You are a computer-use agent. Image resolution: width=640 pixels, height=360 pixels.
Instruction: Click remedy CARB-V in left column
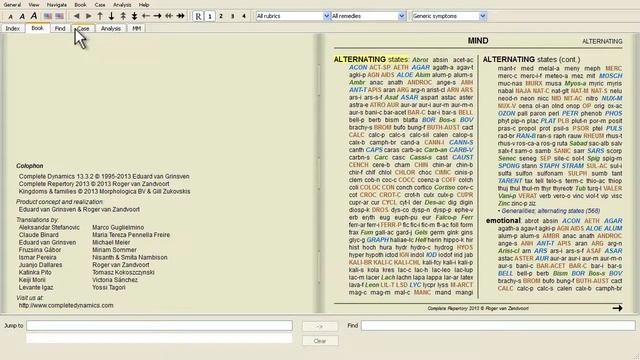[461, 150]
